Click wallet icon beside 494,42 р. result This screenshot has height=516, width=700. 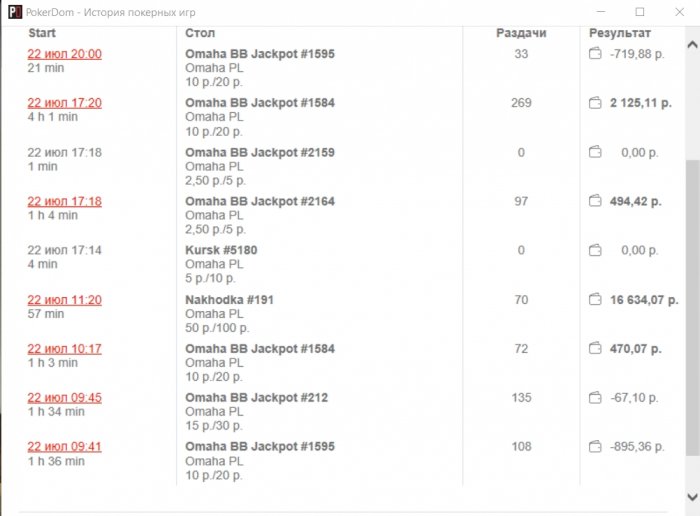click(x=595, y=201)
